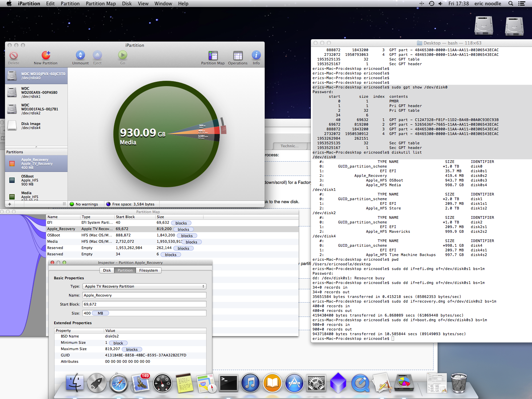The width and height of the screenshot is (532, 399).
Task: Click the Time Machine menu bar icon
Action: (432, 4)
